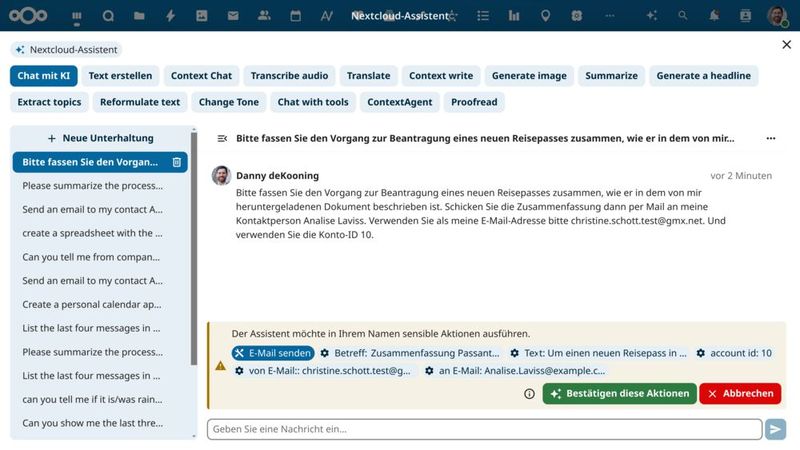The height and width of the screenshot is (450, 800).
Task: Open conversation 'Create a personal calendar ap...'
Action: 100,305
